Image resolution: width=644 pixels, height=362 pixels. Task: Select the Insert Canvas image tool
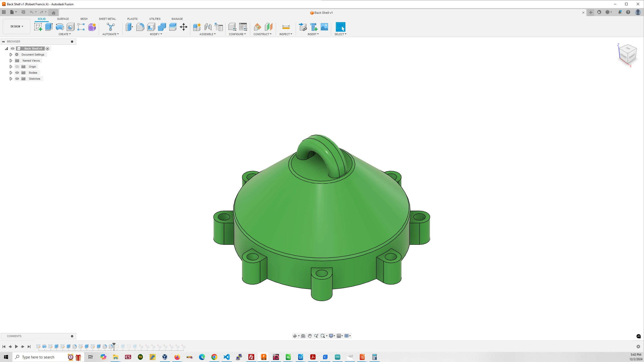point(325,27)
